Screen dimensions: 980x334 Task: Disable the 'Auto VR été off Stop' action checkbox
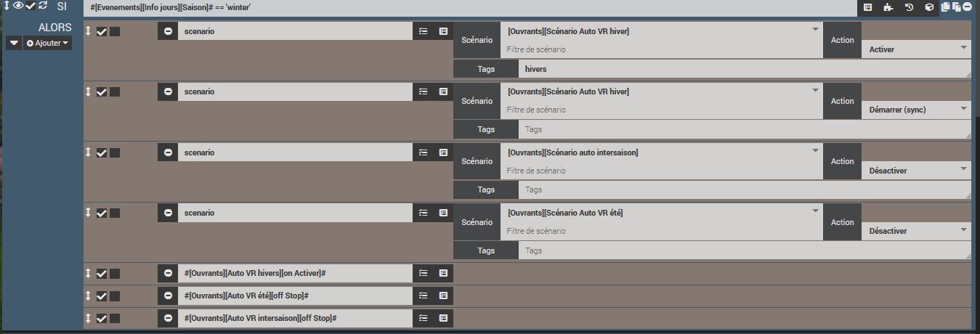102,296
